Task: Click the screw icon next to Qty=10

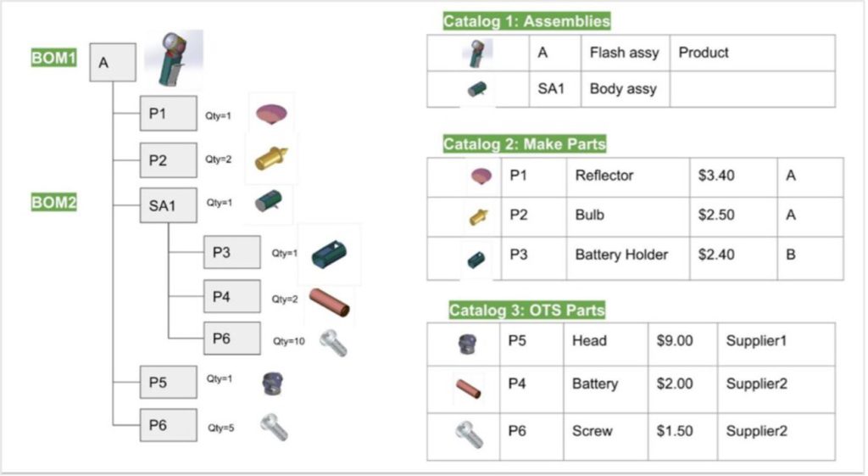Action: [x=333, y=343]
